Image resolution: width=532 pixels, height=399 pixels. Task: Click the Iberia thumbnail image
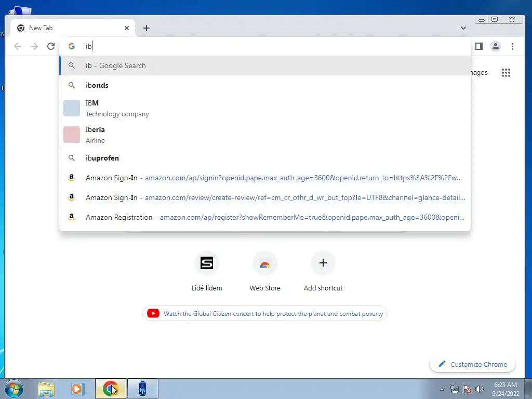point(72,135)
